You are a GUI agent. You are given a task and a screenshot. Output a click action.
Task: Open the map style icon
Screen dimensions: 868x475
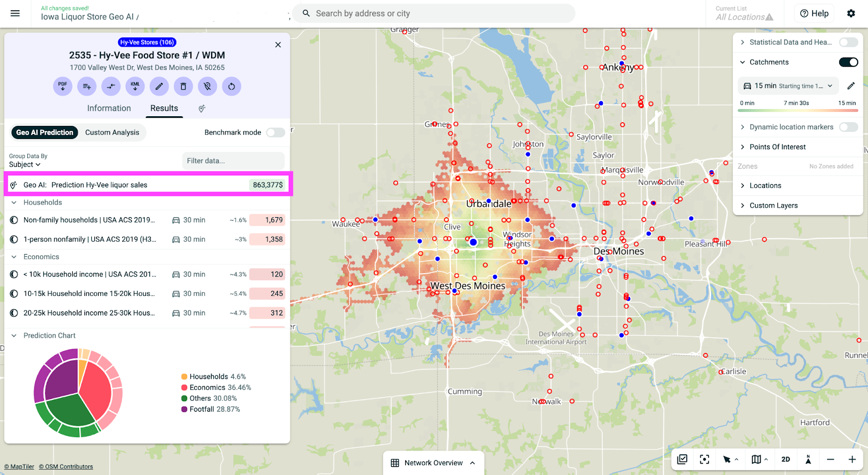pyautogui.click(x=756, y=459)
